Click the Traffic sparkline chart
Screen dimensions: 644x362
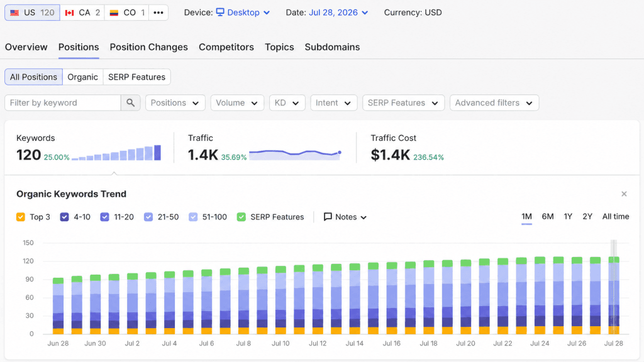pos(295,155)
